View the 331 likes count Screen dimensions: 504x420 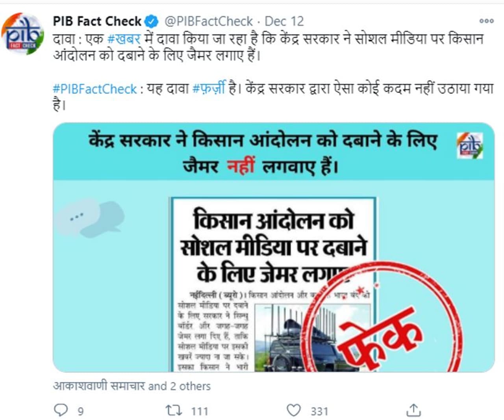point(319,411)
